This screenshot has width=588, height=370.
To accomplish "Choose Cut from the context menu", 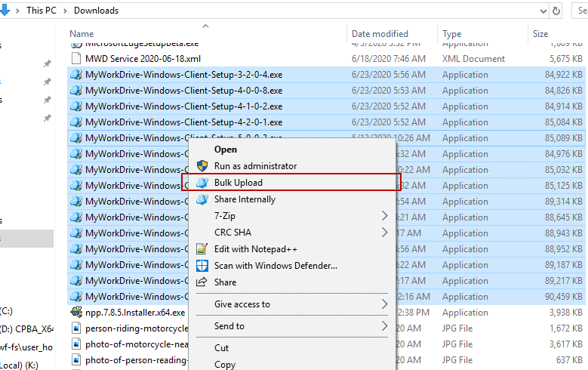I will (222, 348).
